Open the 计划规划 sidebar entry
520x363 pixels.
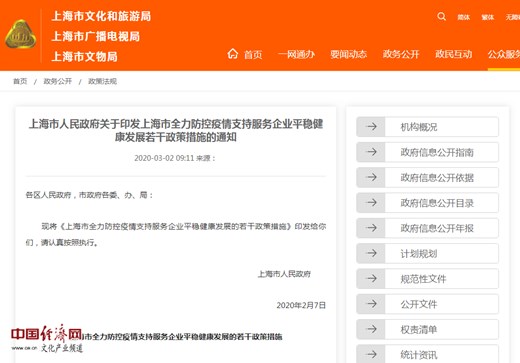click(428, 253)
